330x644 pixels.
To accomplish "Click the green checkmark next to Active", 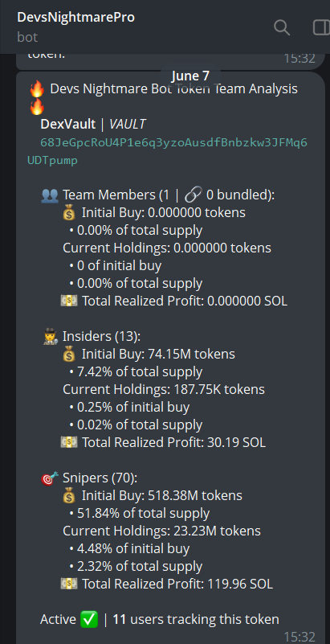I will pyautogui.click(x=89, y=619).
